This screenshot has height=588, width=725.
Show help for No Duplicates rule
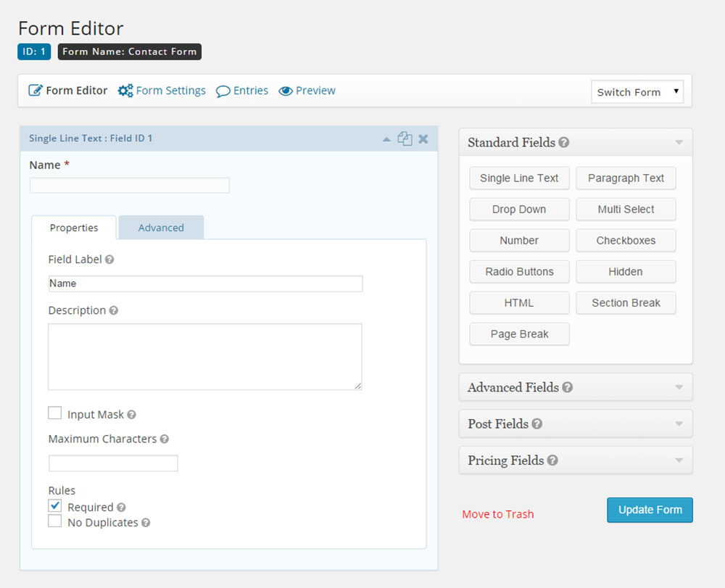146,523
